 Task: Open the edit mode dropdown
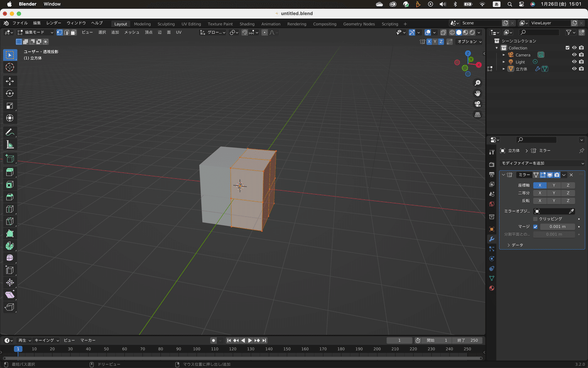(x=36, y=32)
